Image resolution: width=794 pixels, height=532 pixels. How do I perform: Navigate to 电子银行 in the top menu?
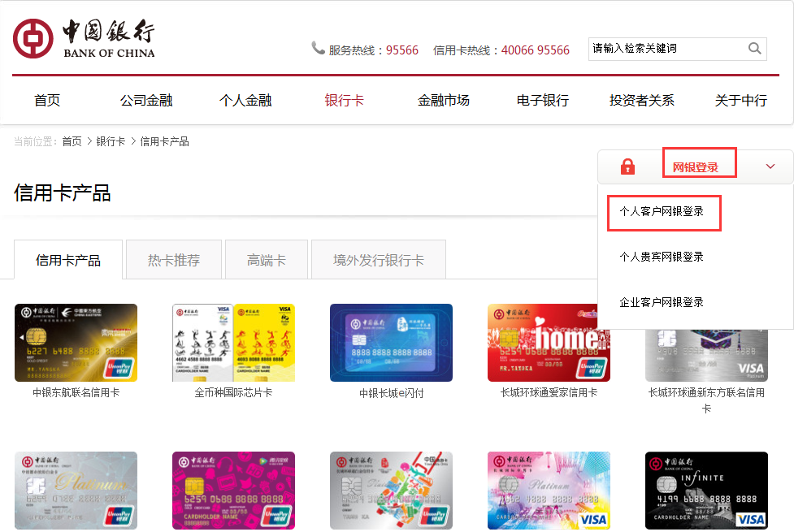click(x=541, y=100)
